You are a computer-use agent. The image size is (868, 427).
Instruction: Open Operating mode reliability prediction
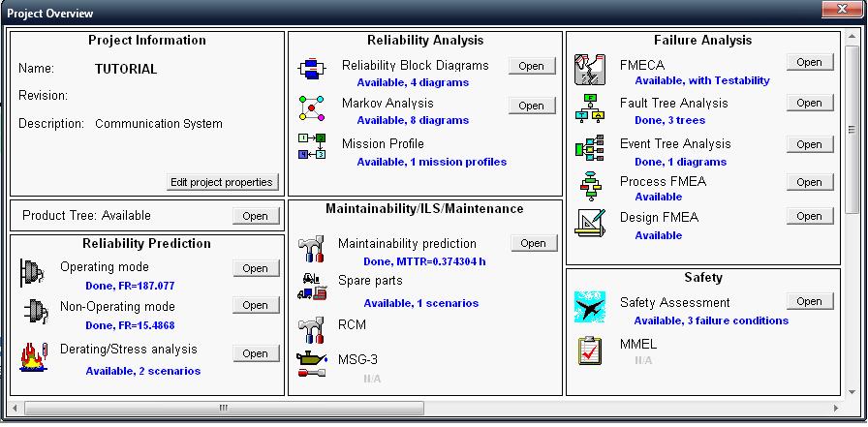coord(255,268)
